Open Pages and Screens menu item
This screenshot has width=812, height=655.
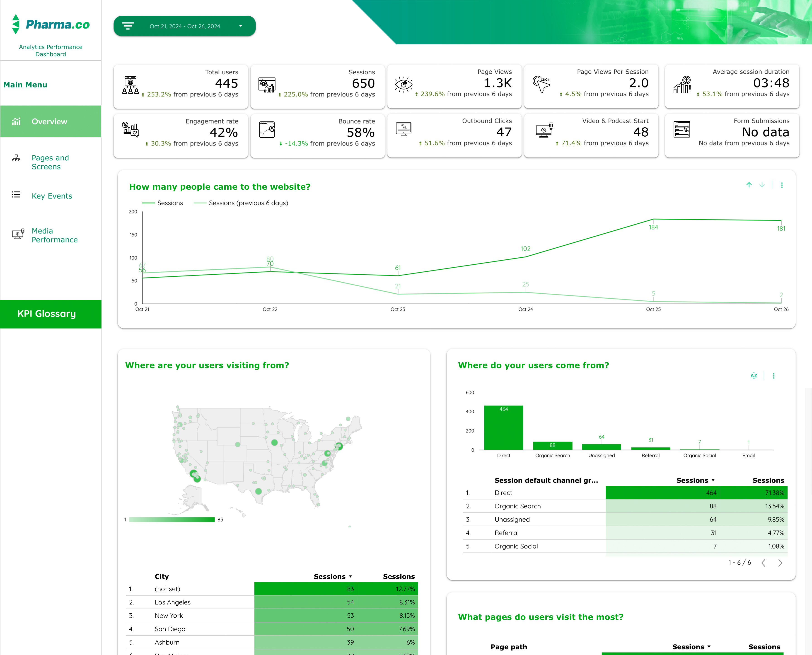51,162
